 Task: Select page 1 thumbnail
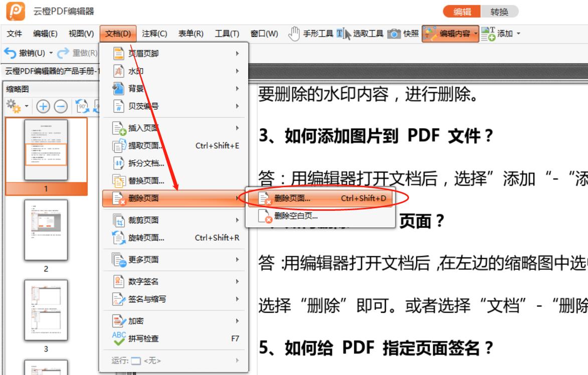click(x=46, y=150)
